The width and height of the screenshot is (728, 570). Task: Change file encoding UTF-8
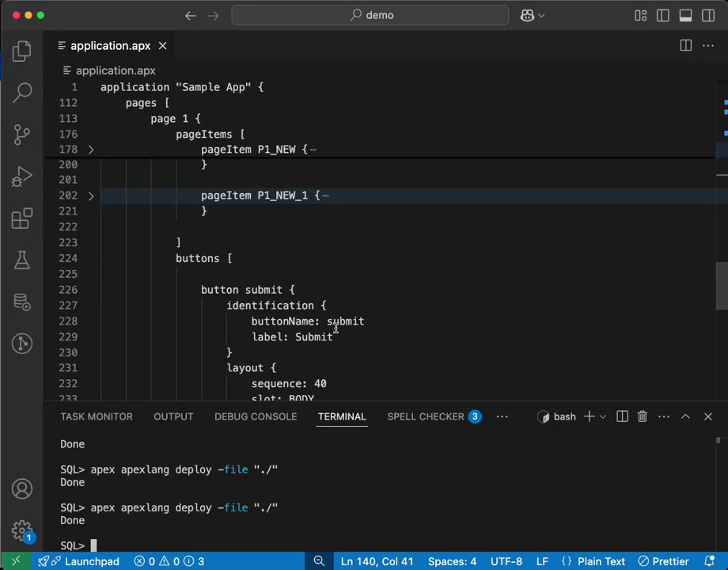(506, 561)
